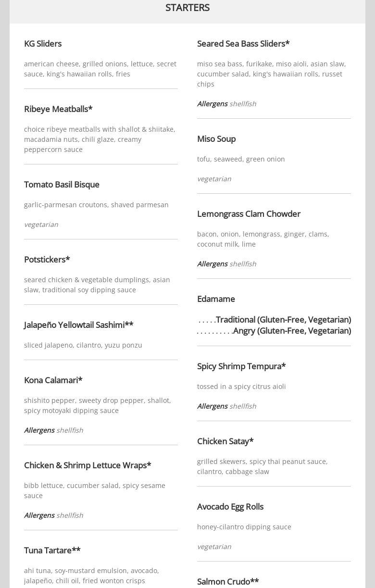Select the Spicy Shrimp Tempura item
The image size is (375, 588).
241,366
